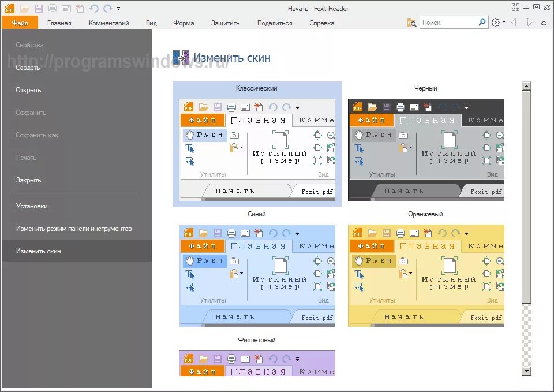This screenshot has height=392, width=554.
Task: Switch to the Справка tab
Action: click(321, 23)
